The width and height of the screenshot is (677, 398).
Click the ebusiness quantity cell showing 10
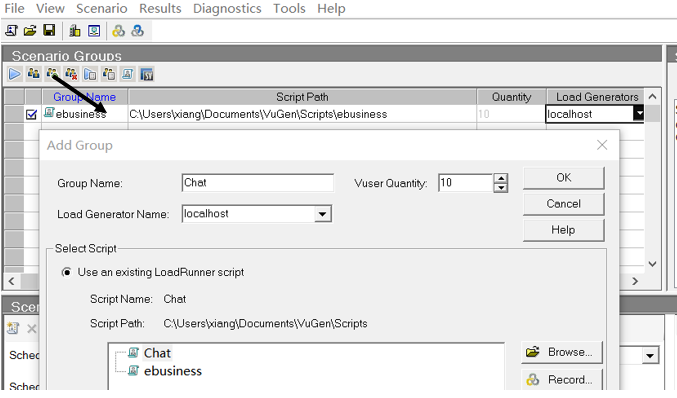pyautogui.click(x=512, y=114)
